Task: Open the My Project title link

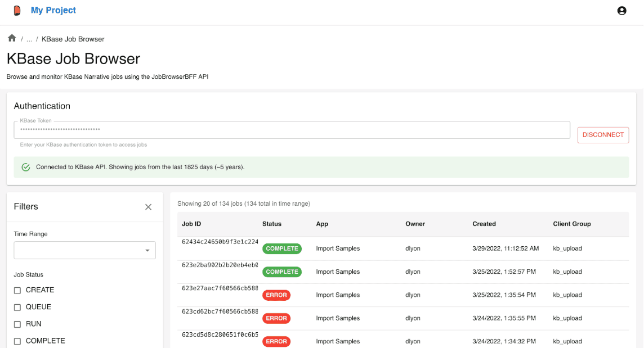Action: click(53, 11)
